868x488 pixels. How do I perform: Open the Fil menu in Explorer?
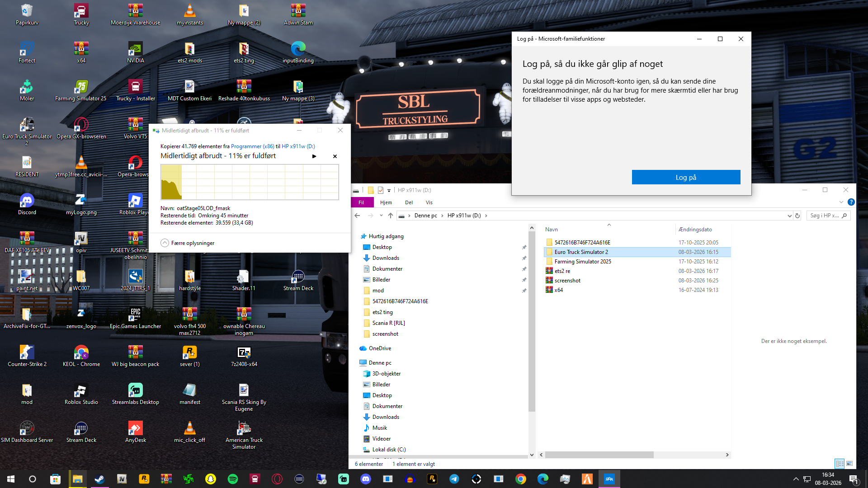pos(361,202)
